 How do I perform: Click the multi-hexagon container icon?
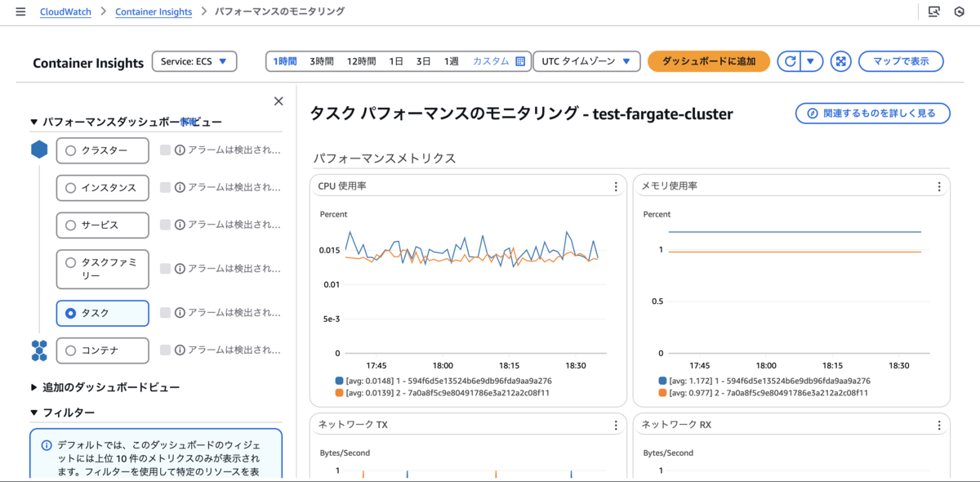(39, 350)
